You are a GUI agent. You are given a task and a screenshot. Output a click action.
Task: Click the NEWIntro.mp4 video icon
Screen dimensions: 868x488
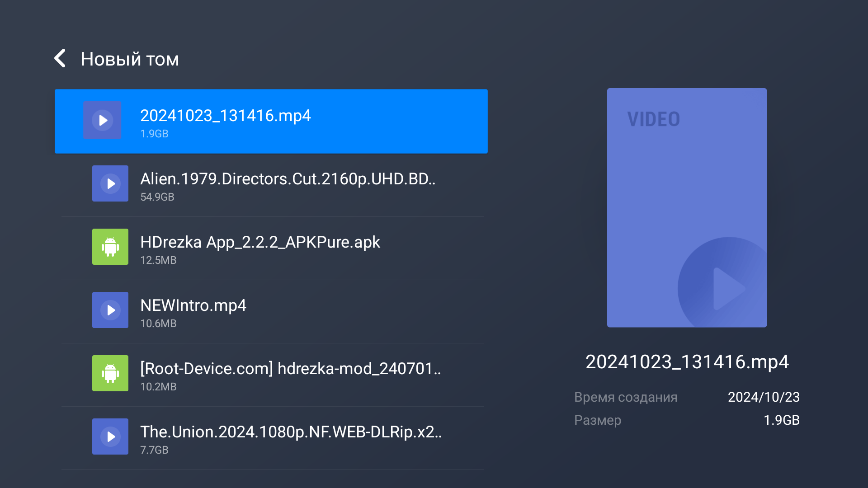point(110,310)
